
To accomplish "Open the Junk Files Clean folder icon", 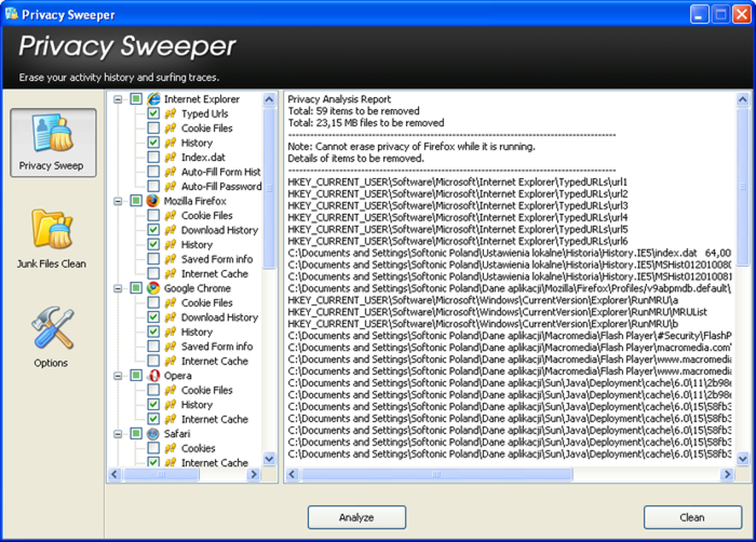I will click(52, 228).
